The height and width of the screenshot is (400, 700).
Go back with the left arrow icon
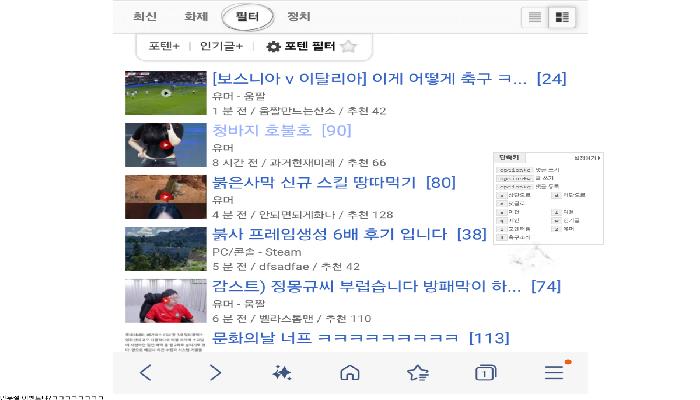[x=146, y=372]
